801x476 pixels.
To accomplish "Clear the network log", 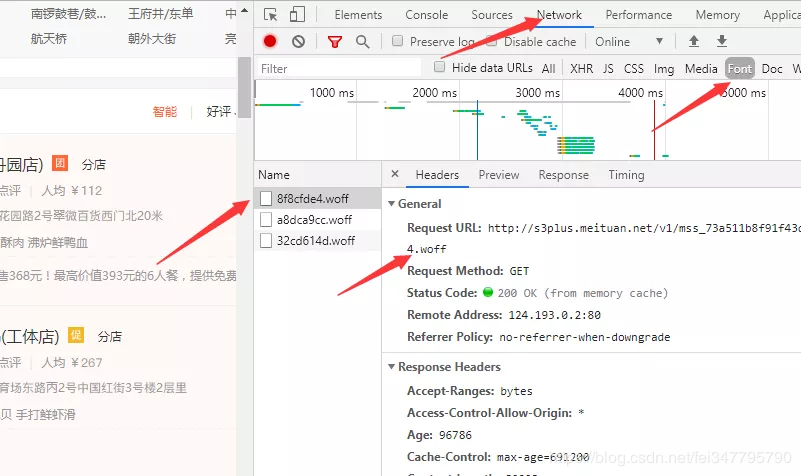I will click(x=298, y=41).
